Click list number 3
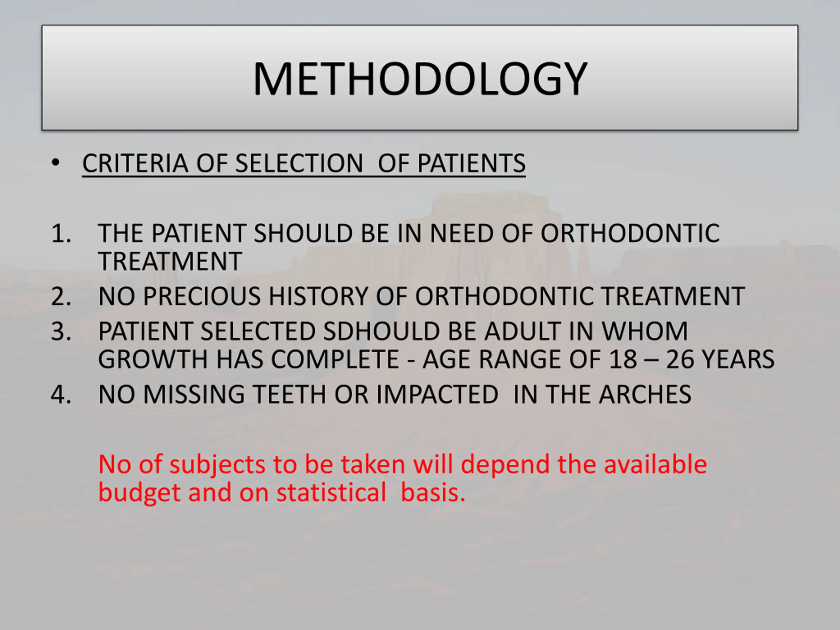This screenshot has width=840, height=630. pos(61,331)
